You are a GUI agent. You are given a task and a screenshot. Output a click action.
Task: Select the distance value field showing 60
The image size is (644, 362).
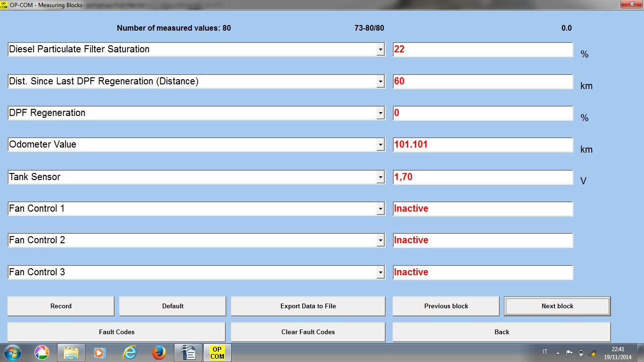tap(483, 82)
